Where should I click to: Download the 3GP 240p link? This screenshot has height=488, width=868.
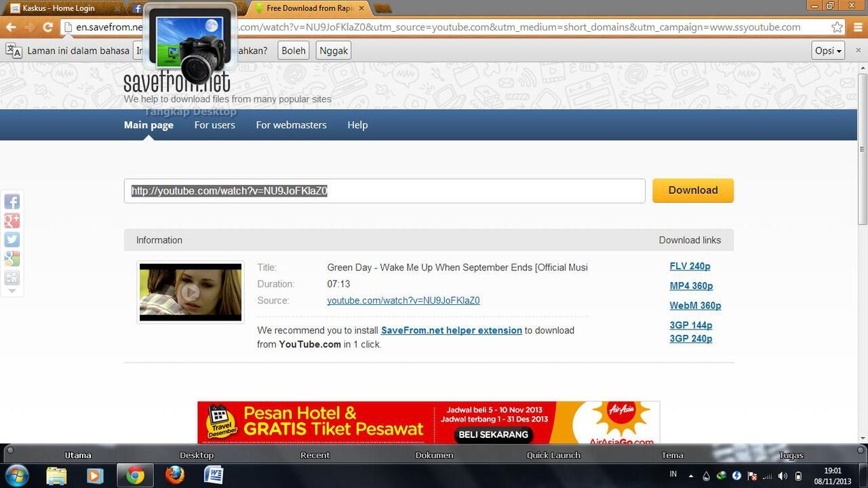click(x=690, y=339)
